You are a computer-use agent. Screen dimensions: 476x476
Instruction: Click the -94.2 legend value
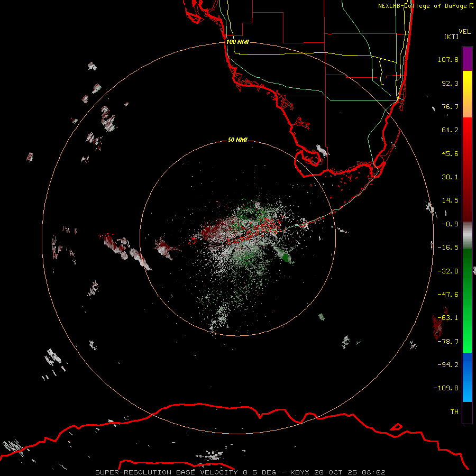tap(448, 365)
